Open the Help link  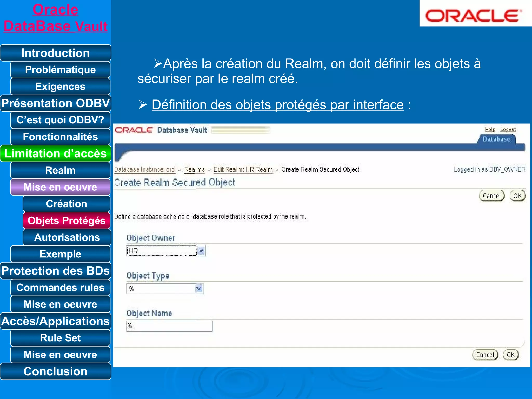(x=490, y=129)
